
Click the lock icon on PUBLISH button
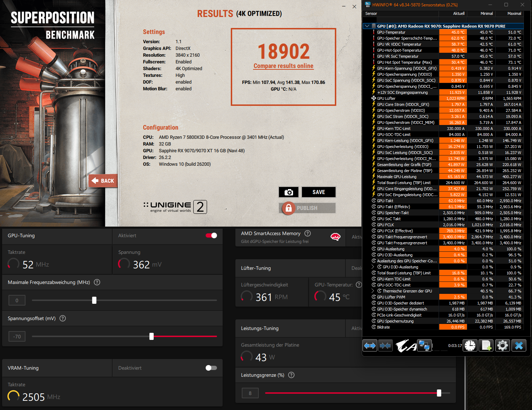click(288, 208)
